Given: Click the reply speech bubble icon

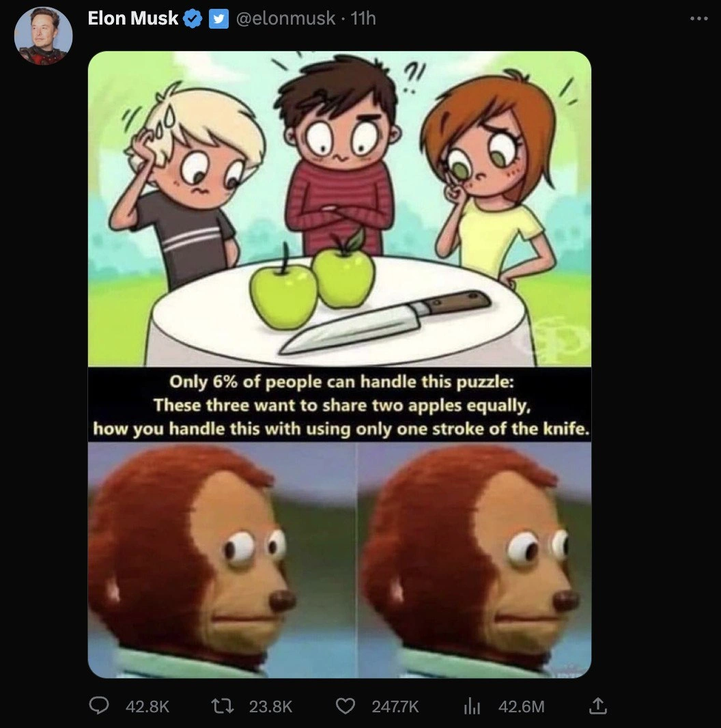Looking at the screenshot, I should click(x=99, y=705).
